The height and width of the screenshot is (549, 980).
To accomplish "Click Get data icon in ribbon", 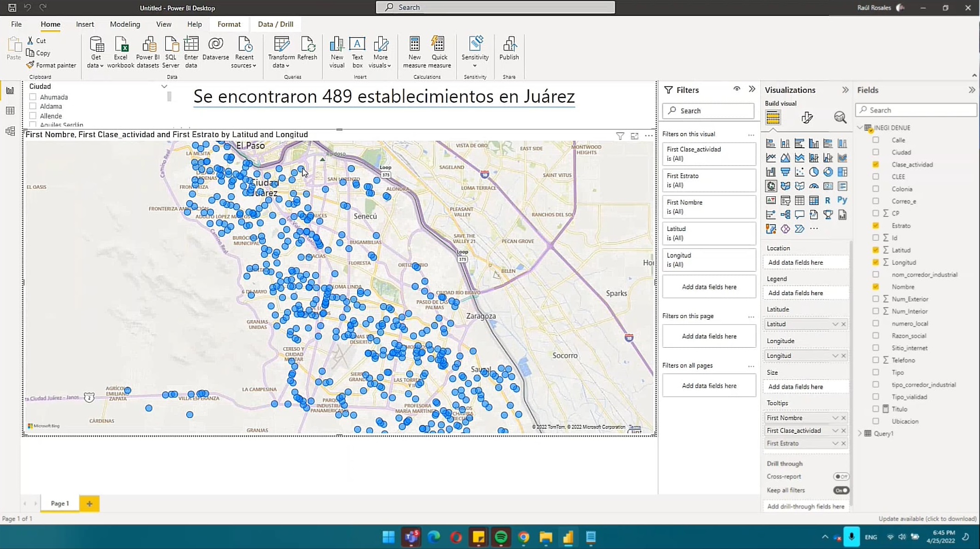I will click(x=96, y=52).
